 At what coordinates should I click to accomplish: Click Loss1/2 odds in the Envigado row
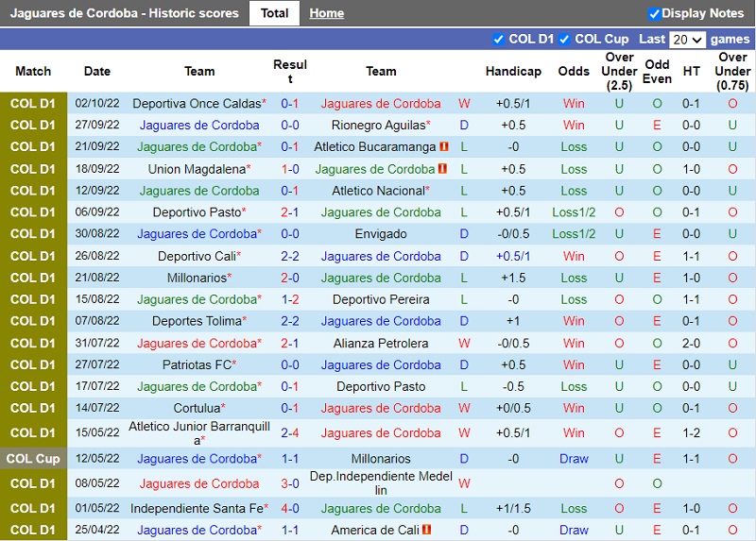[574, 233]
